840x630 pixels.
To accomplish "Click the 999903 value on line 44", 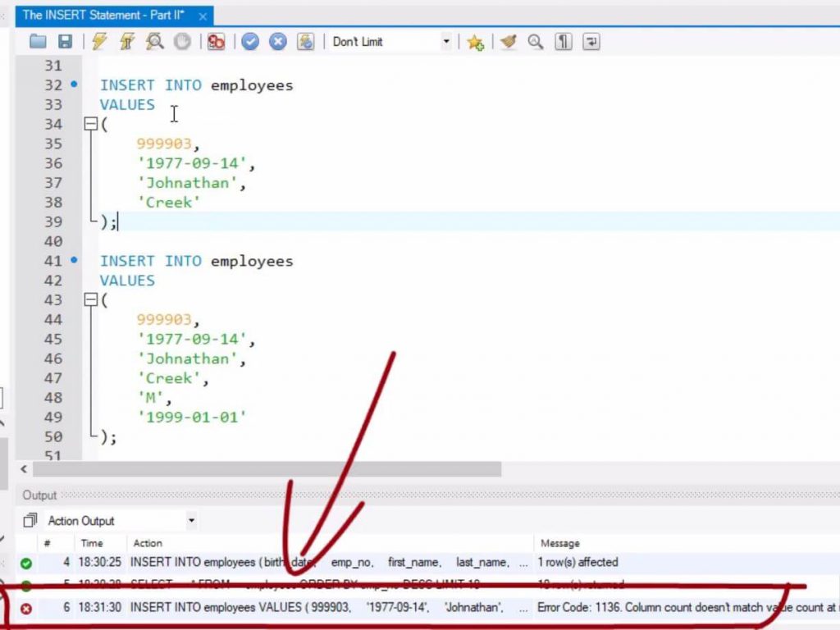I will tap(164, 320).
